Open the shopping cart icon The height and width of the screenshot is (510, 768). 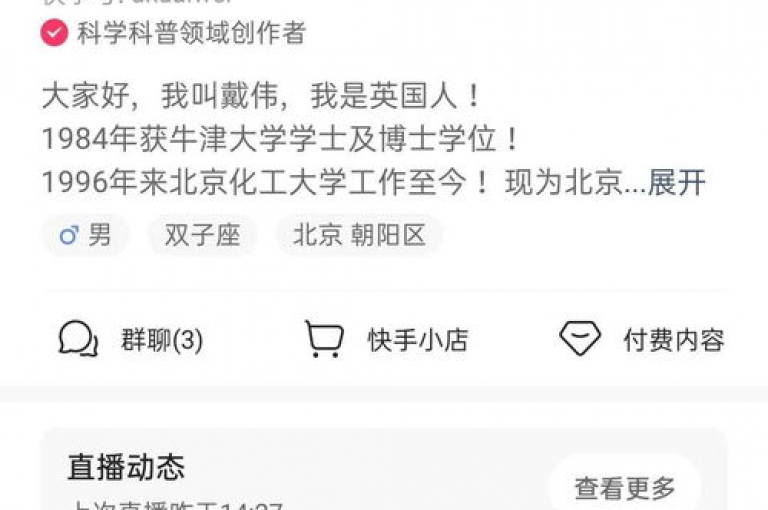(x=324, y=339)
